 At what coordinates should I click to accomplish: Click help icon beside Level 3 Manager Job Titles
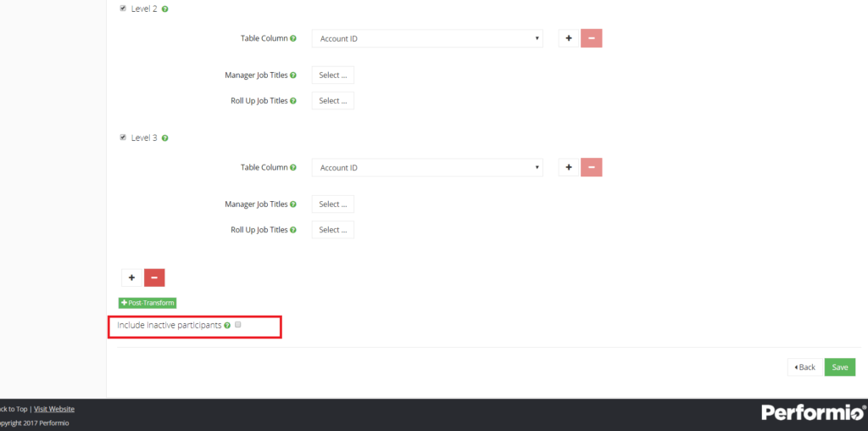[x=293, y=204]
